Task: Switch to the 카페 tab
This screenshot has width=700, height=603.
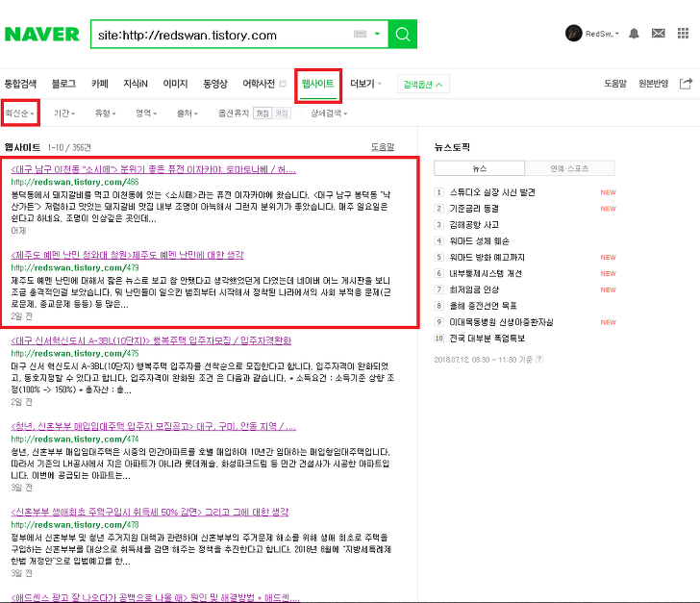Action: pos(100,84)
